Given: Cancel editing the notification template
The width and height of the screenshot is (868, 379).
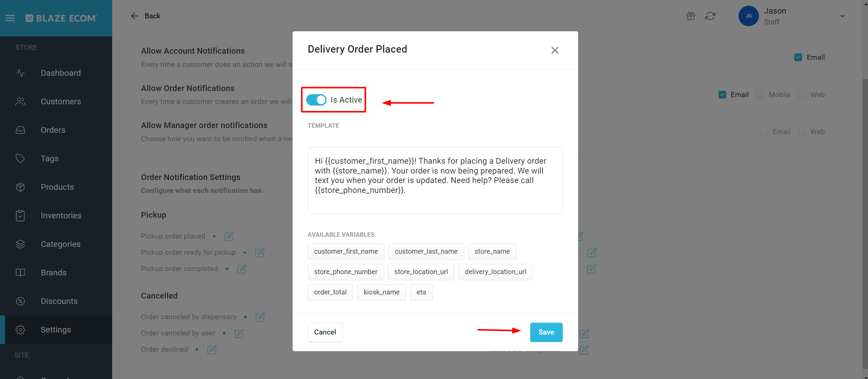Looking at the screenshot, I should click(x=325, y=332).
